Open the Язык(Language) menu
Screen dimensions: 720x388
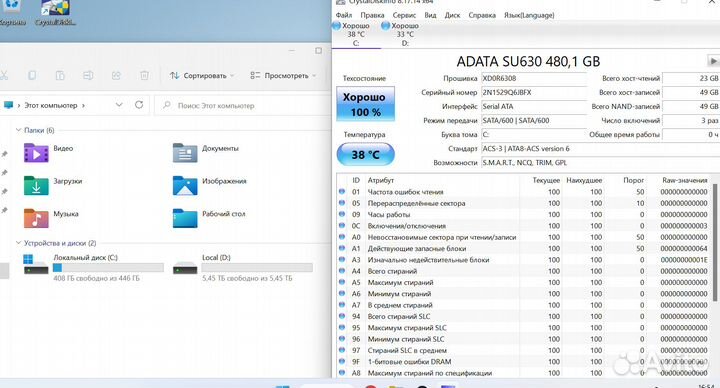pos(529,15)
